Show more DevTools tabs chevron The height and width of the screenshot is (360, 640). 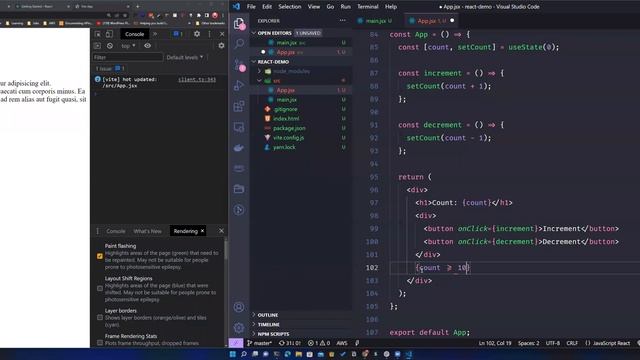coord(155,34)
